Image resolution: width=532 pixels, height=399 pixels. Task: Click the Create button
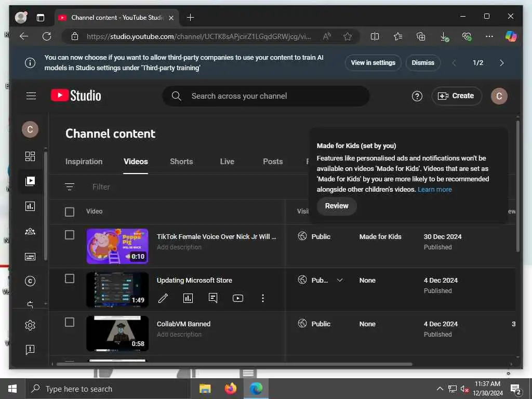(456, 96)
